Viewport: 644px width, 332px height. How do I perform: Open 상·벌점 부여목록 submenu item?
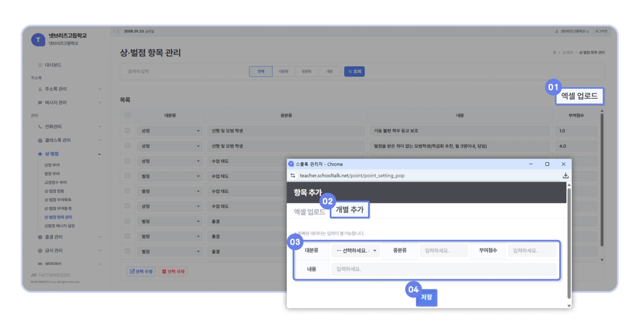(58, 200)
